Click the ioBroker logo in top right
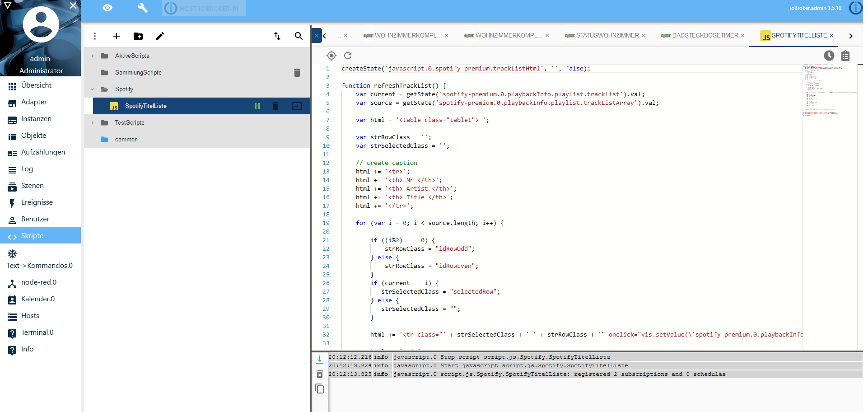 (x=856, y=8)
